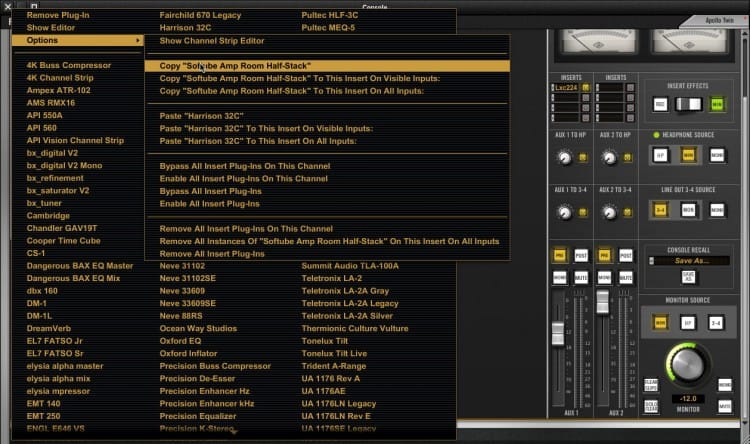The width and height of the screenshot is (750, 444).
Task: Click down arrow at bottom of plug-in list
Action: click(234, 433)
